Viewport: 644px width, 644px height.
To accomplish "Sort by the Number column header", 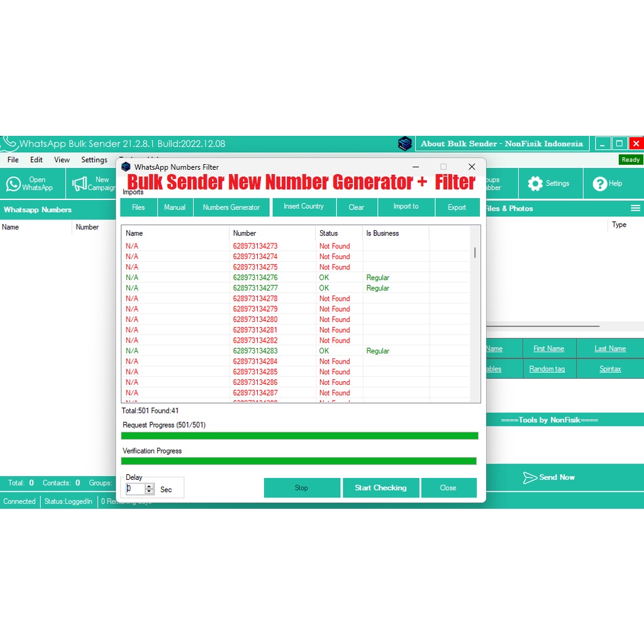I will tap(272, 233).
